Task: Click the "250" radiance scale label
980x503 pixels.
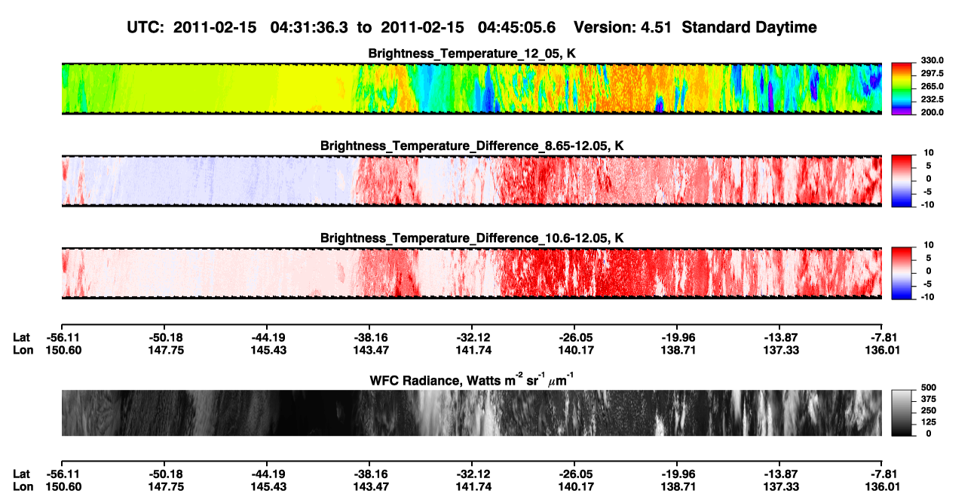Action: point(928,410)
